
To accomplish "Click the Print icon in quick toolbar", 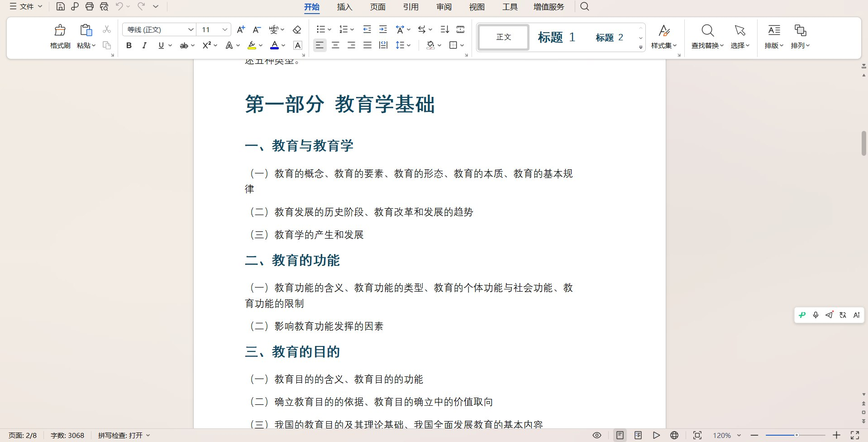I will click(x=90, y=6).
